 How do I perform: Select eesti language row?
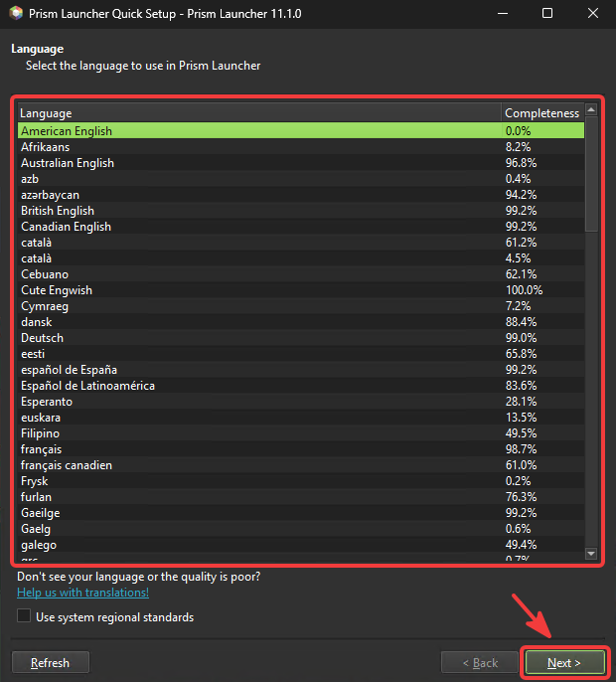click(x=301, y=354)
